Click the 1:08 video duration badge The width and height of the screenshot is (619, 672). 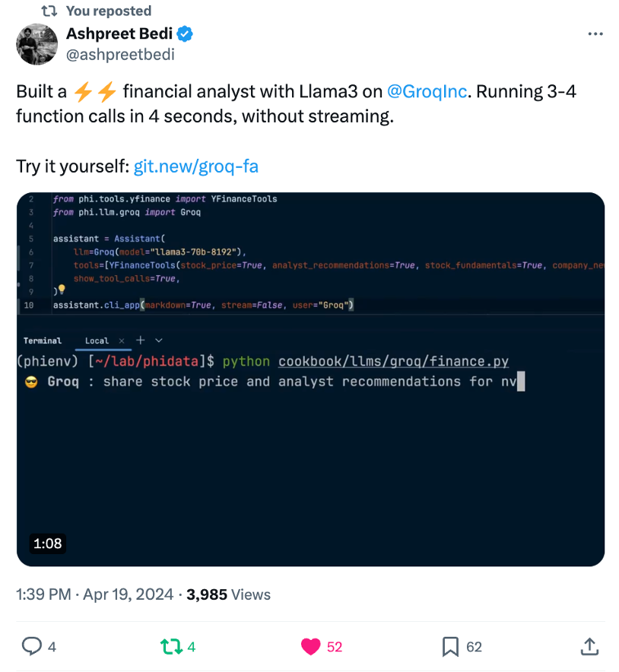47,543
